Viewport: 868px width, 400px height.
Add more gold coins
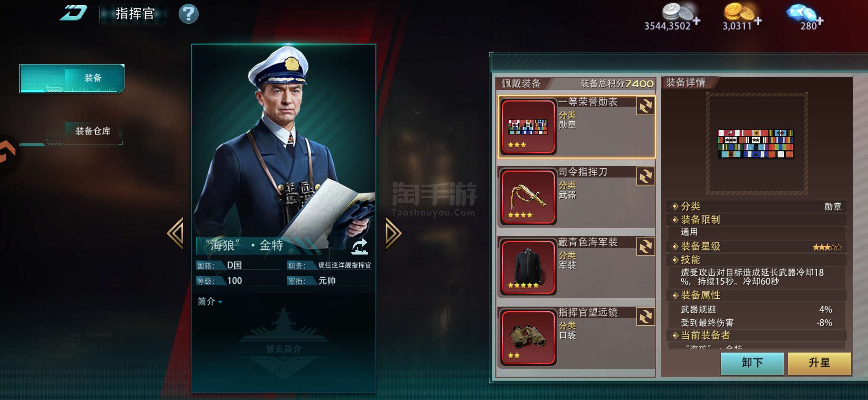click(x=758, y=21)
